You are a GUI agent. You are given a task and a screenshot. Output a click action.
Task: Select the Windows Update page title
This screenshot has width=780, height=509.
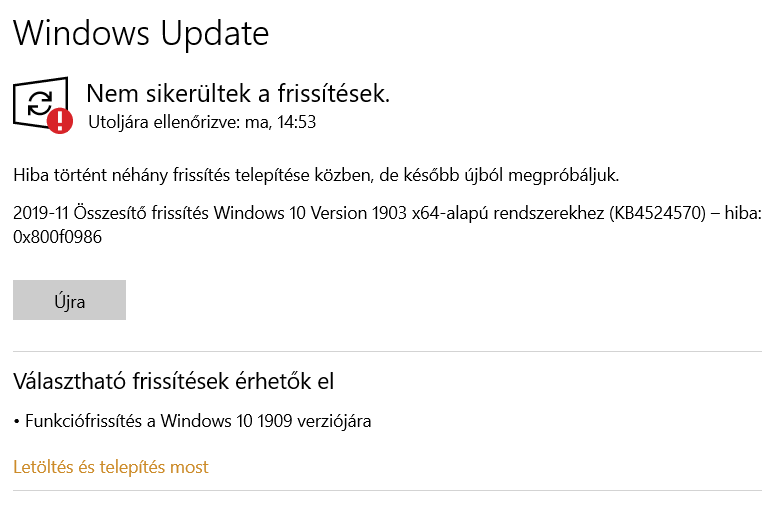point(141,33)
